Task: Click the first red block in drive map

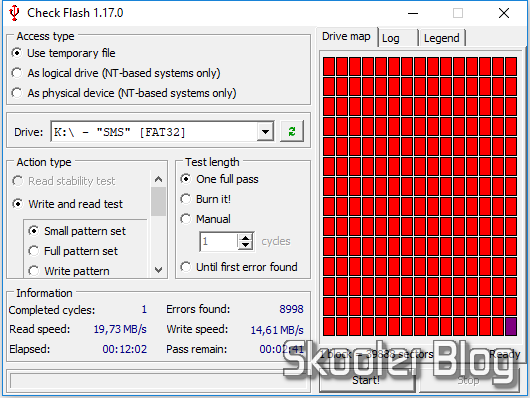Action: click(x=329, y=66)
